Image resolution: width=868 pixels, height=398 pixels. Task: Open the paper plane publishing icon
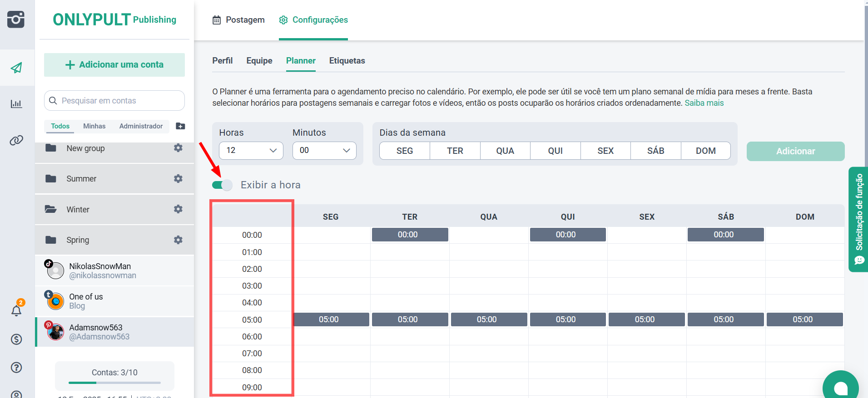(x=16, y=68)
